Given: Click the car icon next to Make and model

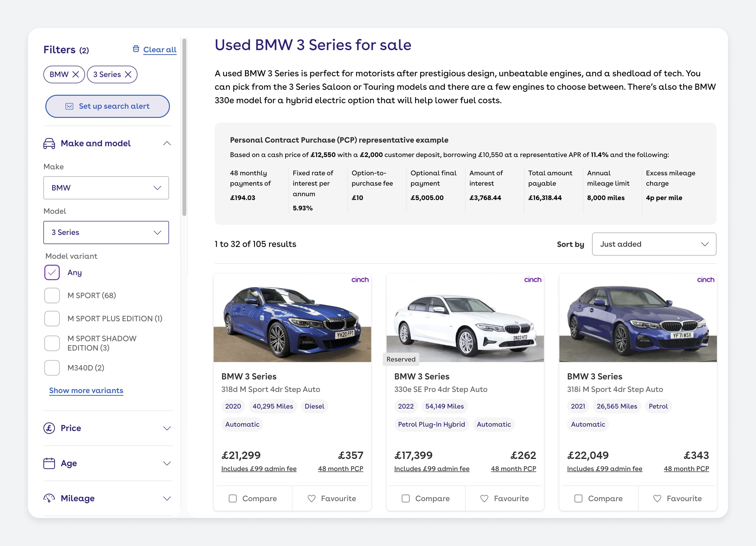Looking at the screenshot, I should coord(49,143).
